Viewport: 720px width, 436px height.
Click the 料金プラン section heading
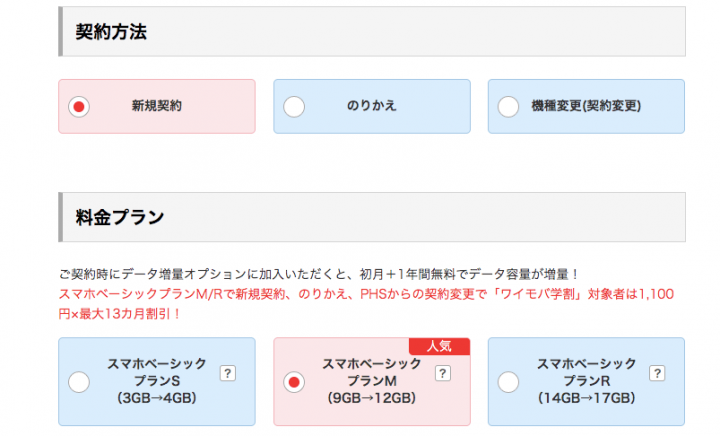click(x=120, y=217)
